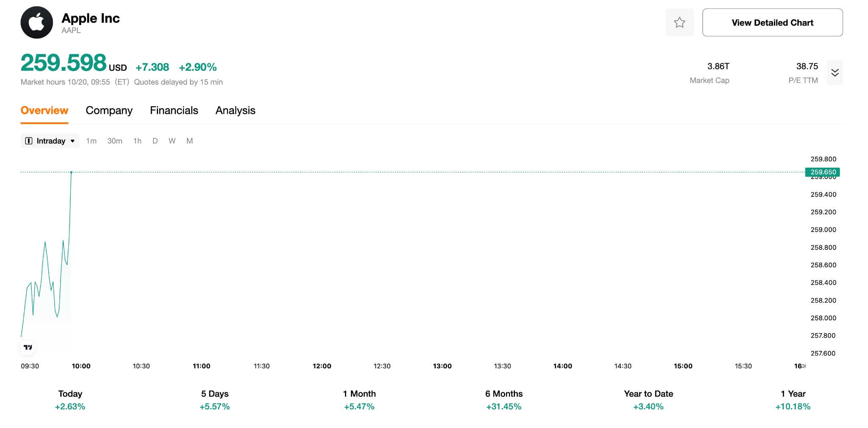Click the 259.650 current price marker
This screenshot has width=868, height=428.
pyautogui.click(x=823, y=172)
